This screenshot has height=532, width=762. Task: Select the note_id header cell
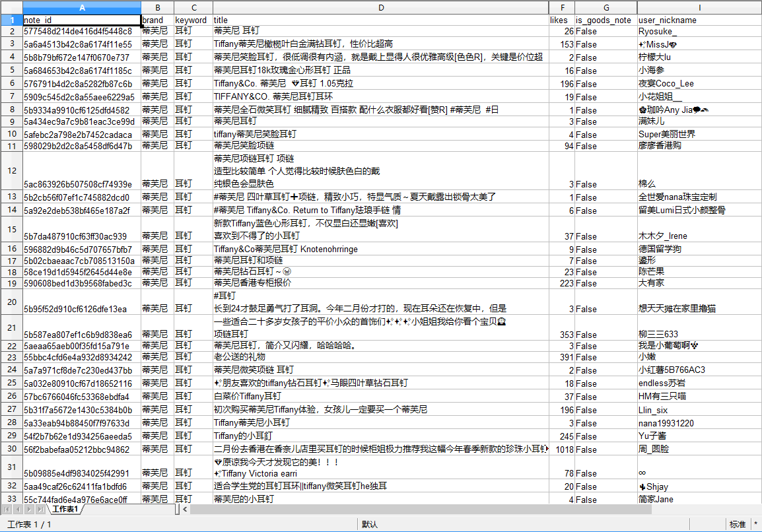82,20
